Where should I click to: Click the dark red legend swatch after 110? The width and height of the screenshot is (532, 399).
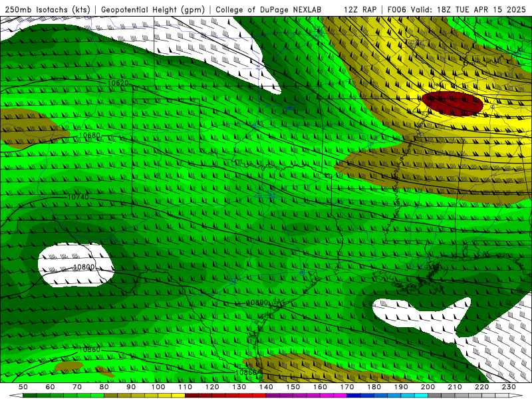192,396
